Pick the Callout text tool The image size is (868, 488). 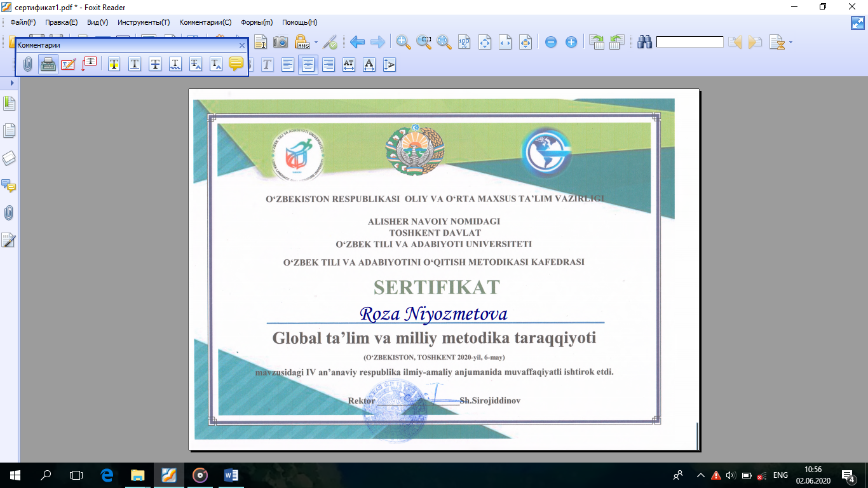click(x=90, y=64)
